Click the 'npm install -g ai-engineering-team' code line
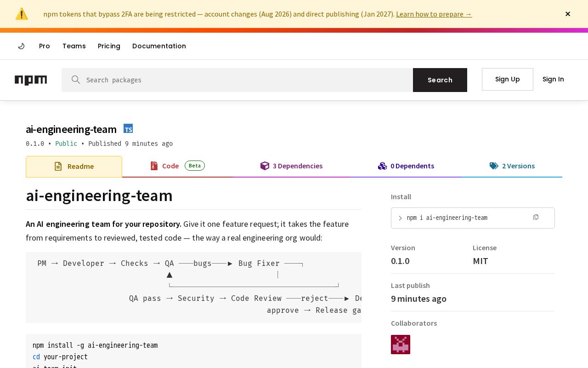 pyautogui.click(x=95, y=345)
